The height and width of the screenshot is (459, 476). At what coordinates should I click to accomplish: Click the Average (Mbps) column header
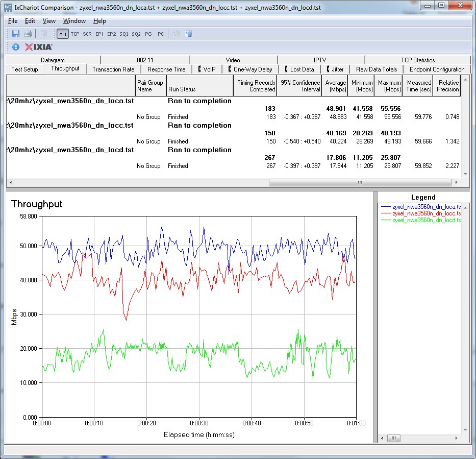335,86
